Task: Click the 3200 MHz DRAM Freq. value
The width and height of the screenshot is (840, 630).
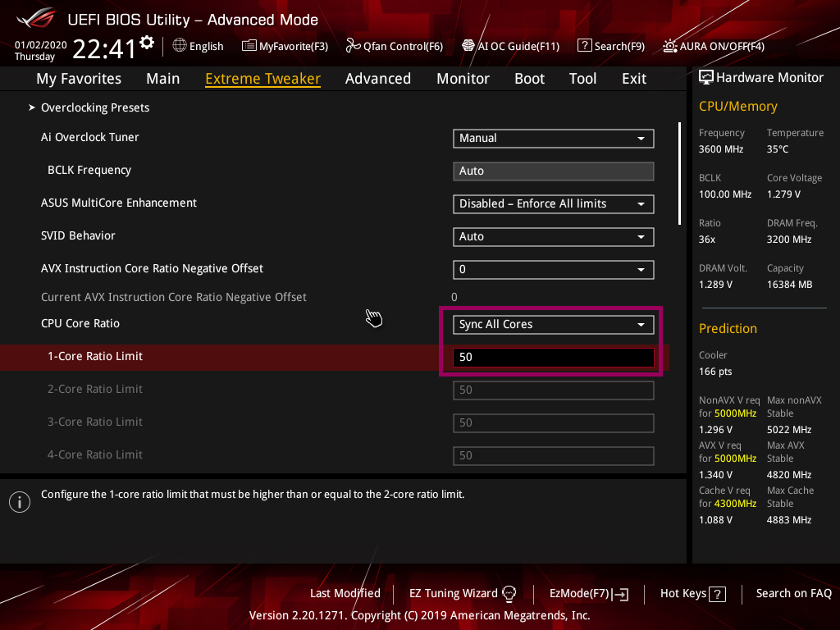Action: [789, 240]
